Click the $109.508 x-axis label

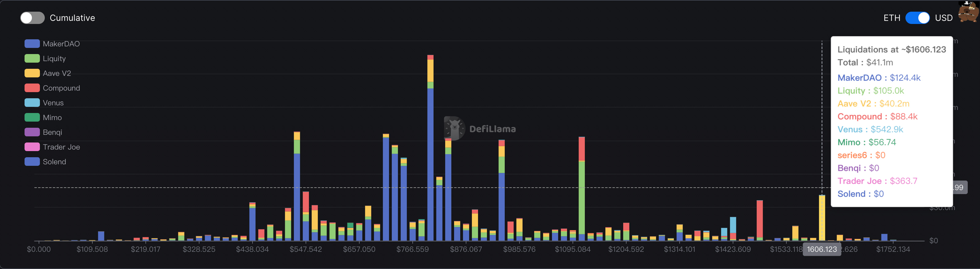click(x=92, y=249)
